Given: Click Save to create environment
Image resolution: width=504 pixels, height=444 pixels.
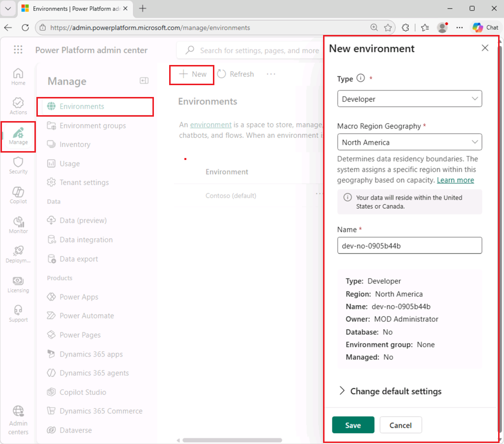Looking at the screenshot, I should 353,425.
